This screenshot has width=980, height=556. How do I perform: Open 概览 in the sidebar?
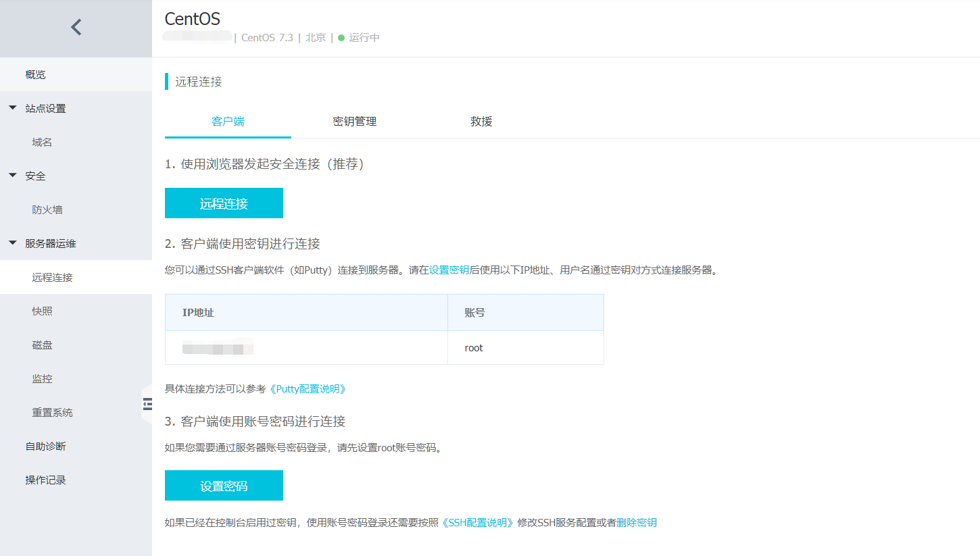click(x=76, y=74)
